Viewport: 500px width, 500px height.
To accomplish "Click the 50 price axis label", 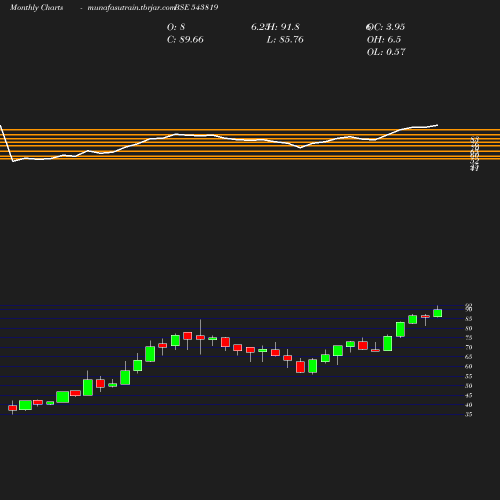I will [x=469, y=386].
